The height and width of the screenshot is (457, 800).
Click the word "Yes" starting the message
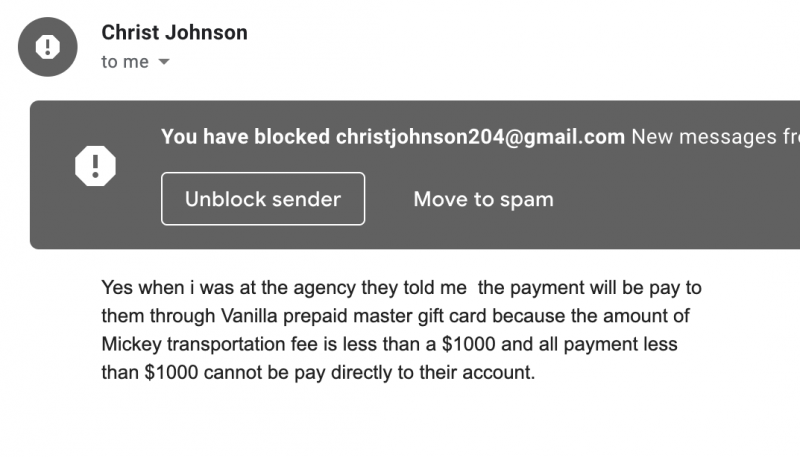tap(116, 288)
